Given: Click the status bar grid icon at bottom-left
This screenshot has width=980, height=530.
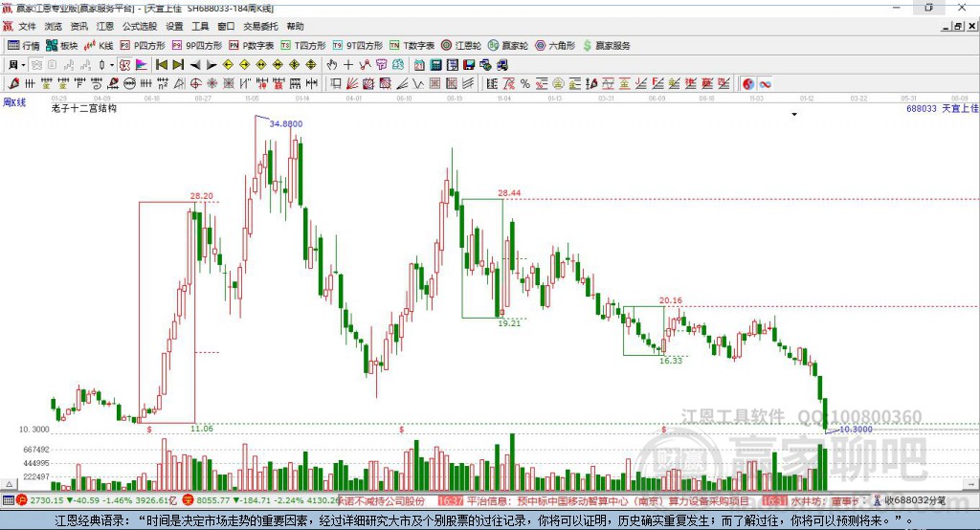Looking at the screenshot, I should point(8,500).
